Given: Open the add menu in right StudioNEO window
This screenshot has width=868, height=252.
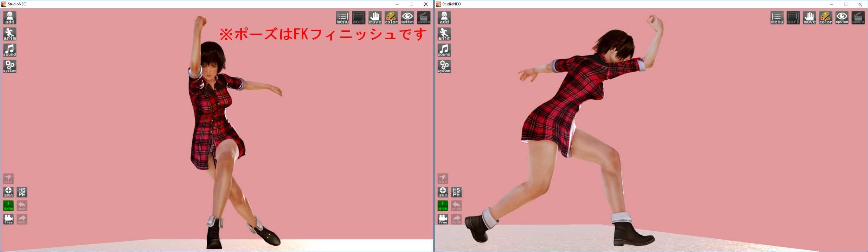Looking at the screenshot, I should pyautogui.click(x=444, y=18).
